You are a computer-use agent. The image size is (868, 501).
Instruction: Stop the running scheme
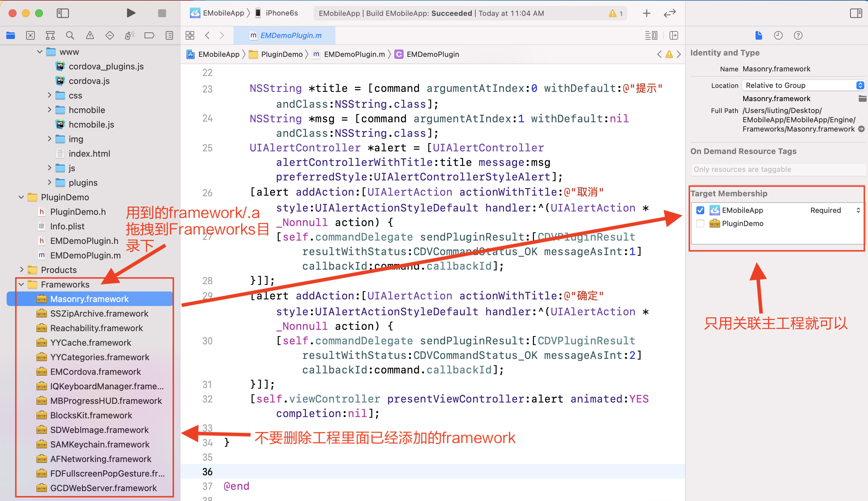pos(162,13)
